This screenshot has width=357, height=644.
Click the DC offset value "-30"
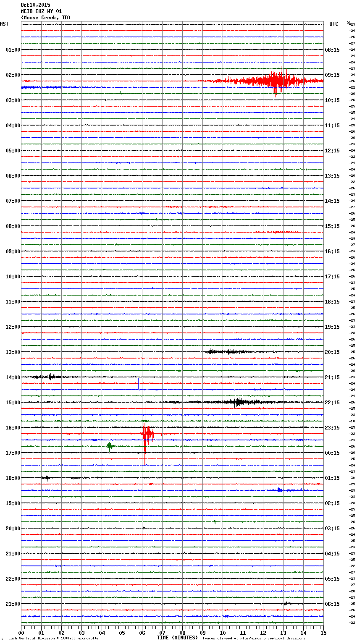coord(352,478)
